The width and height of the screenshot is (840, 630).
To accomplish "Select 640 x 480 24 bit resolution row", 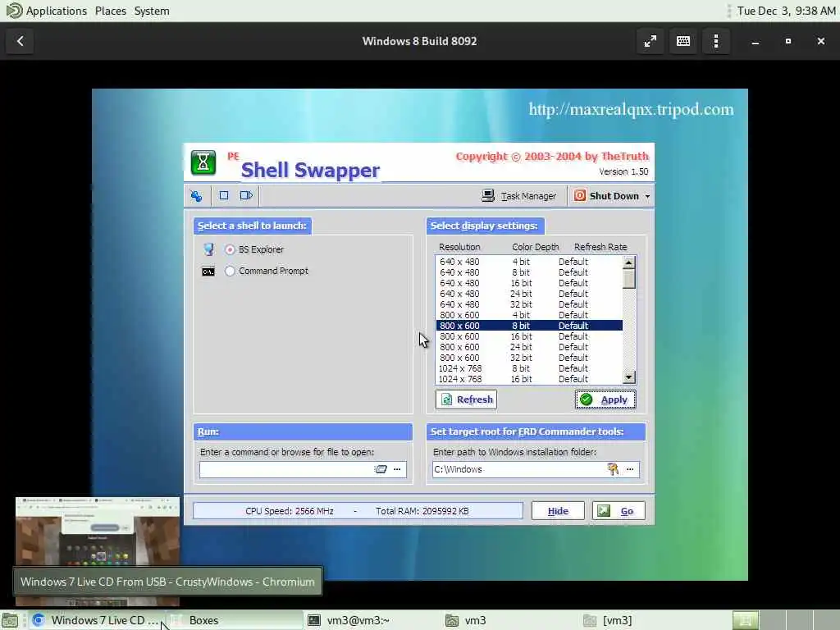I will pos(529,294).
